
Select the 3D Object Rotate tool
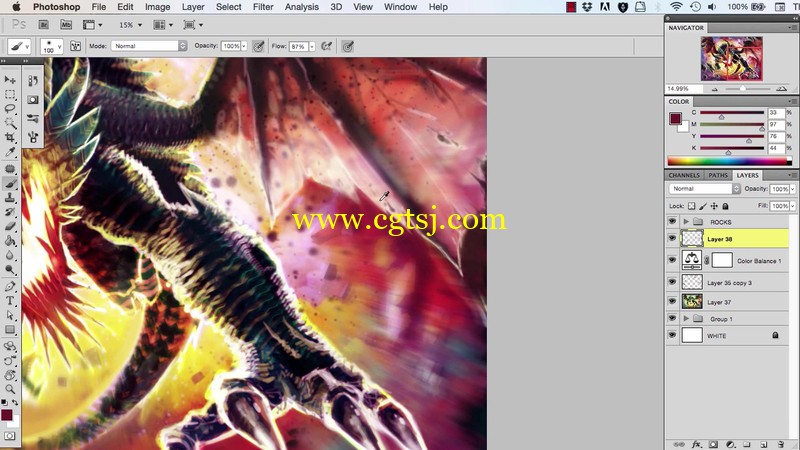pos(10,346)
